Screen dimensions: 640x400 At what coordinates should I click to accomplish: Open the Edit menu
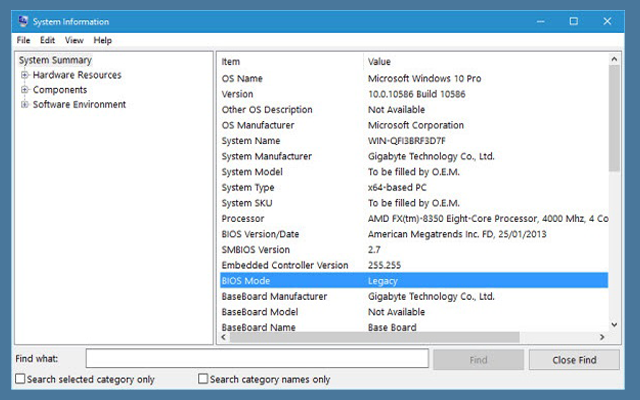coord(47,40)
